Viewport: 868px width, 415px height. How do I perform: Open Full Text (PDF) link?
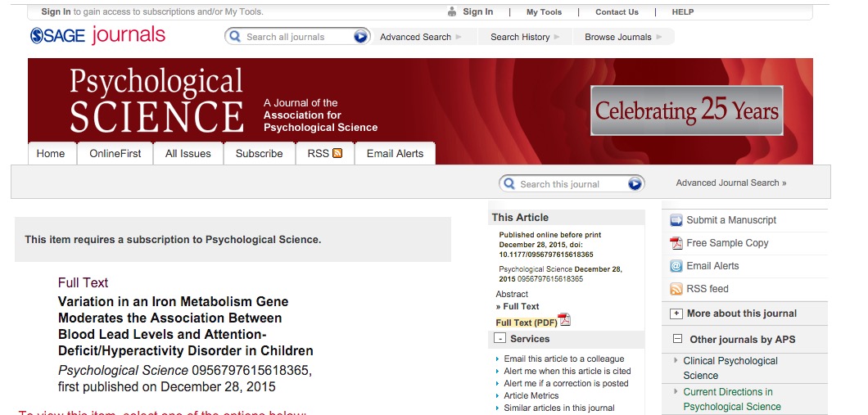click(527, 323)
